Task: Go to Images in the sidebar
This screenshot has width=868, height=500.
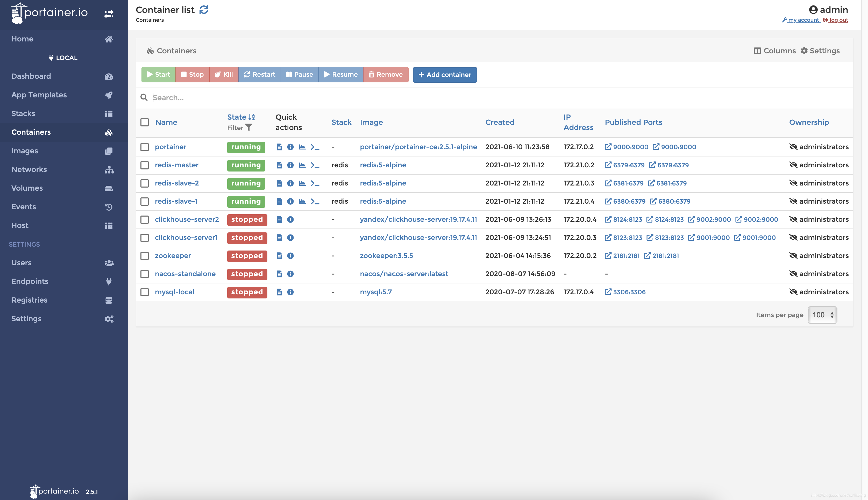Action: [25, 151]
